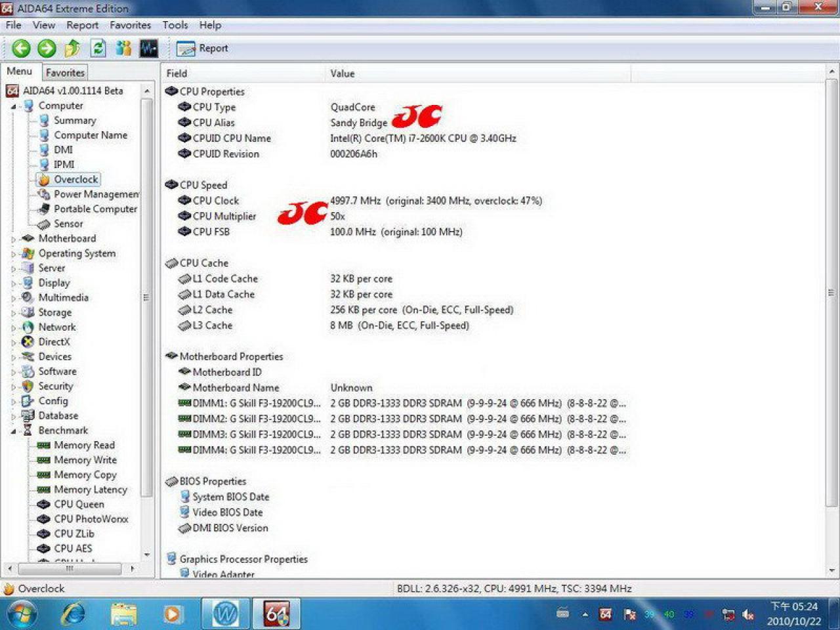The width and height of the screenshot is (840, 630).
Task: Click tree pane scroll down arrow
Action: [x=146, y=555]
